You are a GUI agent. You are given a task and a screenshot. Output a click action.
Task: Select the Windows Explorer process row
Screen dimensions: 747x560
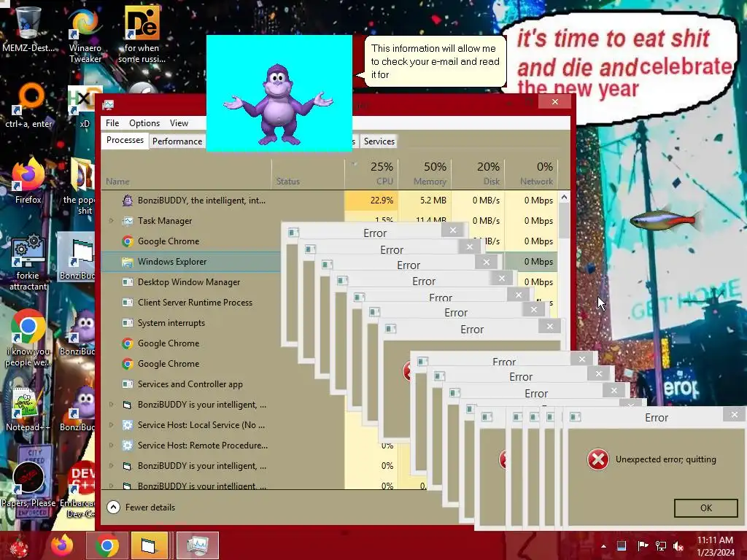click(x=190, y=262)
